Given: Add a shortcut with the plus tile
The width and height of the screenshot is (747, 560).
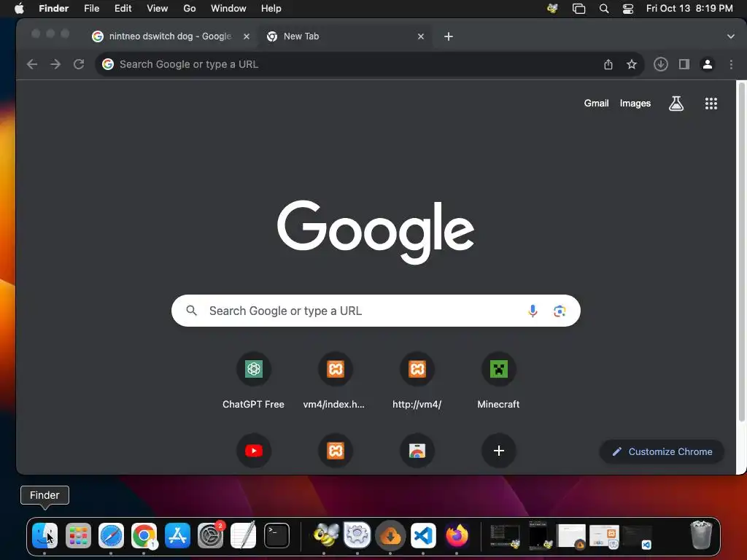Looking at the screenshot, I should pos(498,451).
